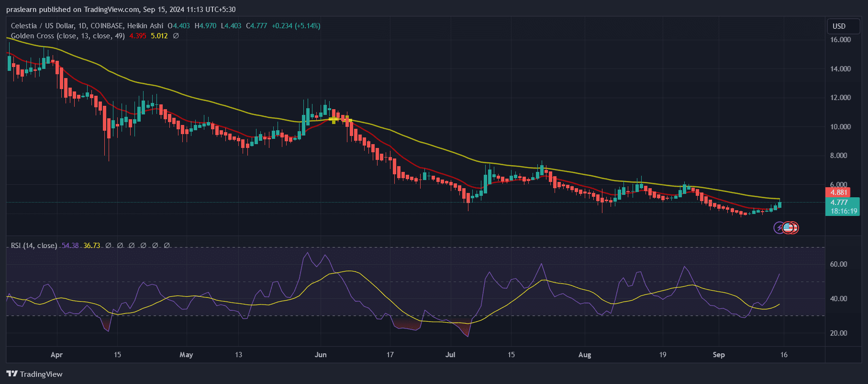Click the 20.00 RSI axis label
This screenshot has height=384, width=868.
coord(839,333)
